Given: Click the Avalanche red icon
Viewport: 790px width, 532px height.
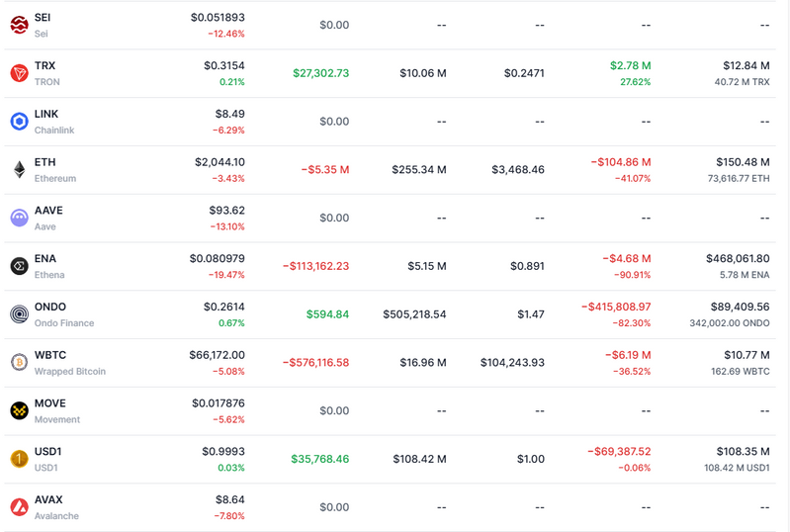Looking at the screenshot, I should pos(19,507).
